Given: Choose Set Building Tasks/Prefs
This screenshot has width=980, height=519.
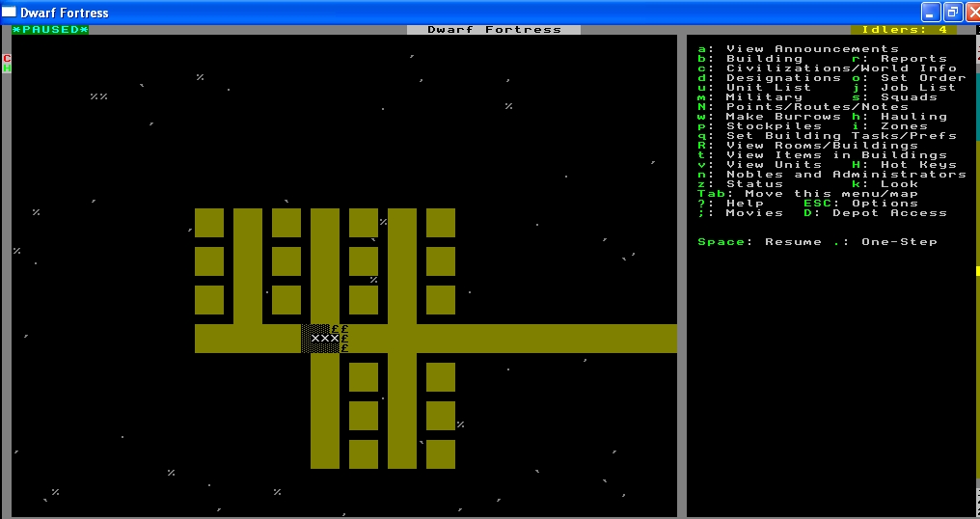Looking at the screenshot, I should point(827,136).
